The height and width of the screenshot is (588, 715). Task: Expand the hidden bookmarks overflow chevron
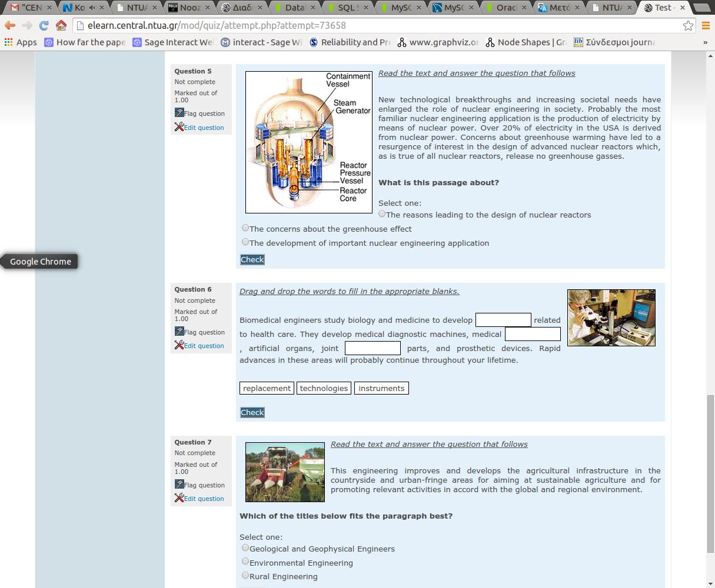point(705,42)
